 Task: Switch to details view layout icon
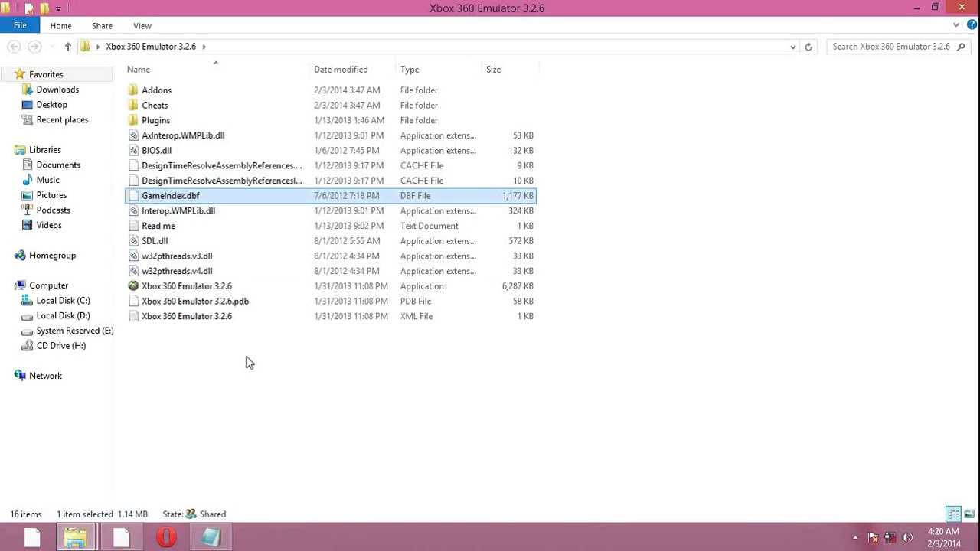click(954, 514)
